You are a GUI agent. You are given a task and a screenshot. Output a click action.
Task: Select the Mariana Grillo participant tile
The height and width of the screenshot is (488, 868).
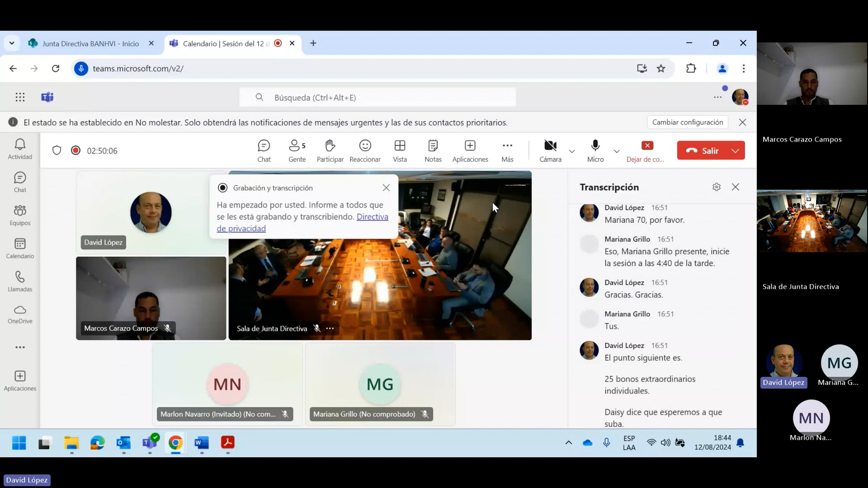tap(380, 384)
